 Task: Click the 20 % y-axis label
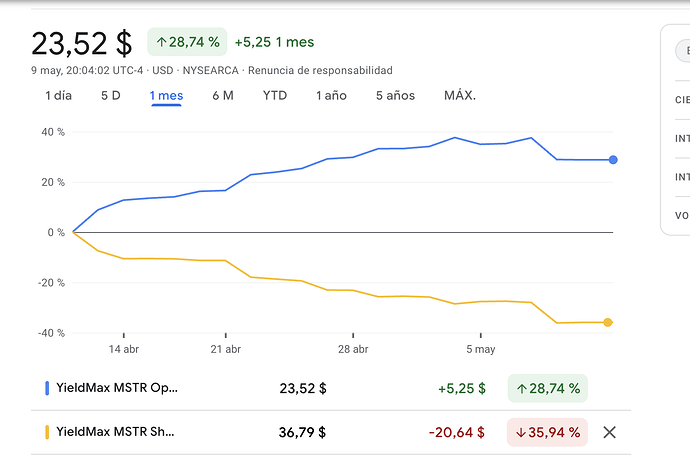(53, 182)
